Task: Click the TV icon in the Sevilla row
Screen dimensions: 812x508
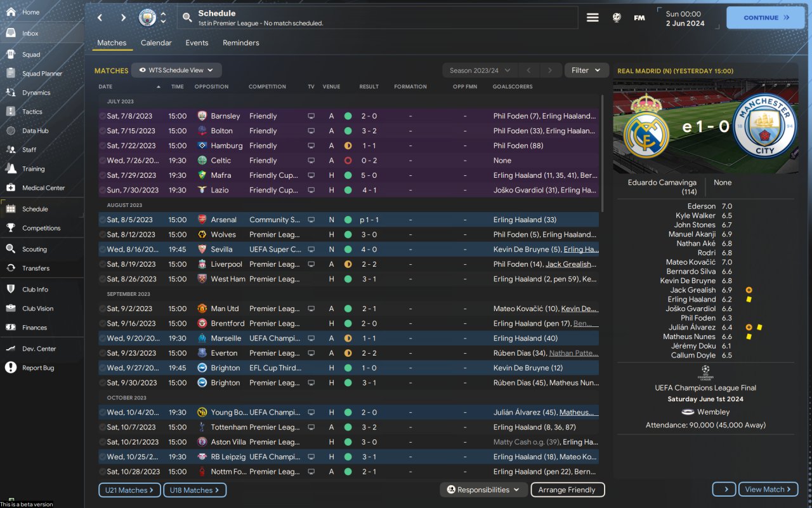Action: click(311, 250)
